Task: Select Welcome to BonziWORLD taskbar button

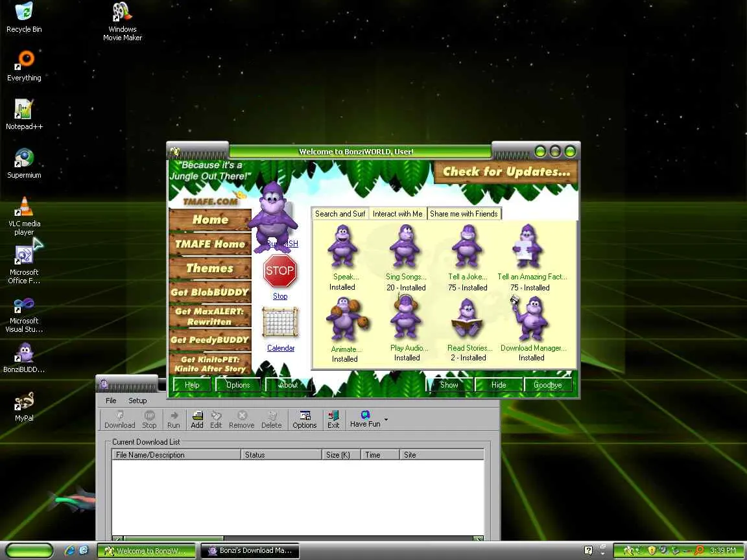Action: [147, 550]
